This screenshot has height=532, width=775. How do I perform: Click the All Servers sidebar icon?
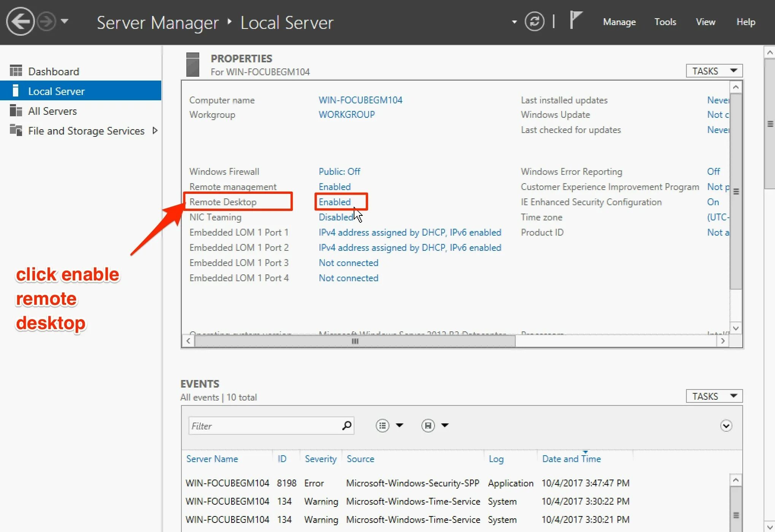(16, 111)
